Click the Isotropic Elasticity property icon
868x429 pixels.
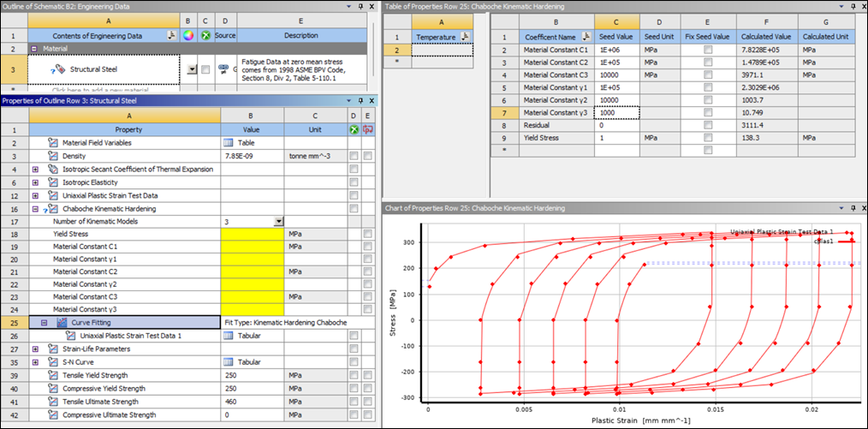[52, 182]
